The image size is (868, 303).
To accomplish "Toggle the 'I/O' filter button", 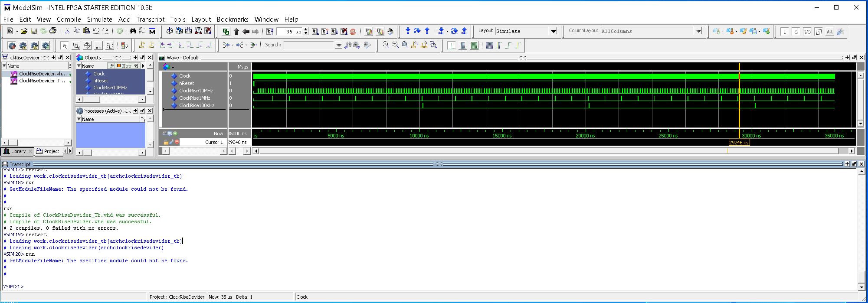I will pos(807,31).
